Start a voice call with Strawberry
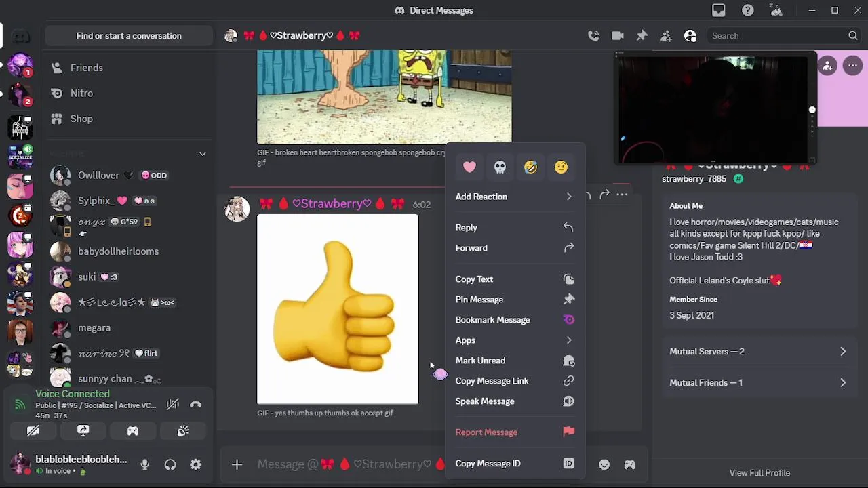Image resolution: width=868 pixels, height=488 pixels. coord(593,36)
